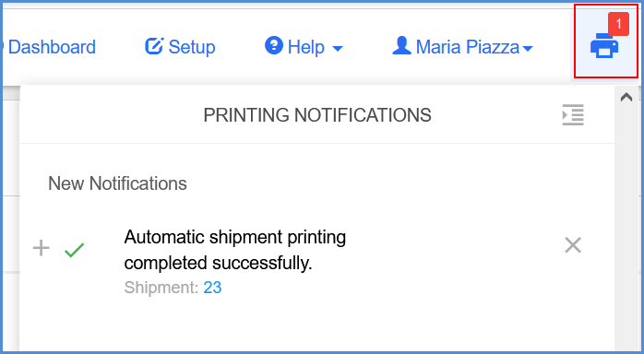Click the user profile silhouette icon
This screenshot has width=644, height=354.
(x=401, y=45)
